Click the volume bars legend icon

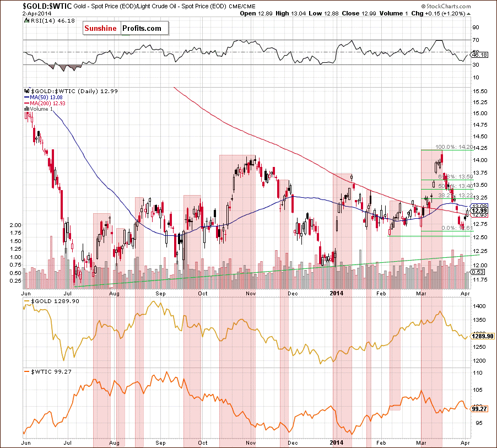pos(26,109)
